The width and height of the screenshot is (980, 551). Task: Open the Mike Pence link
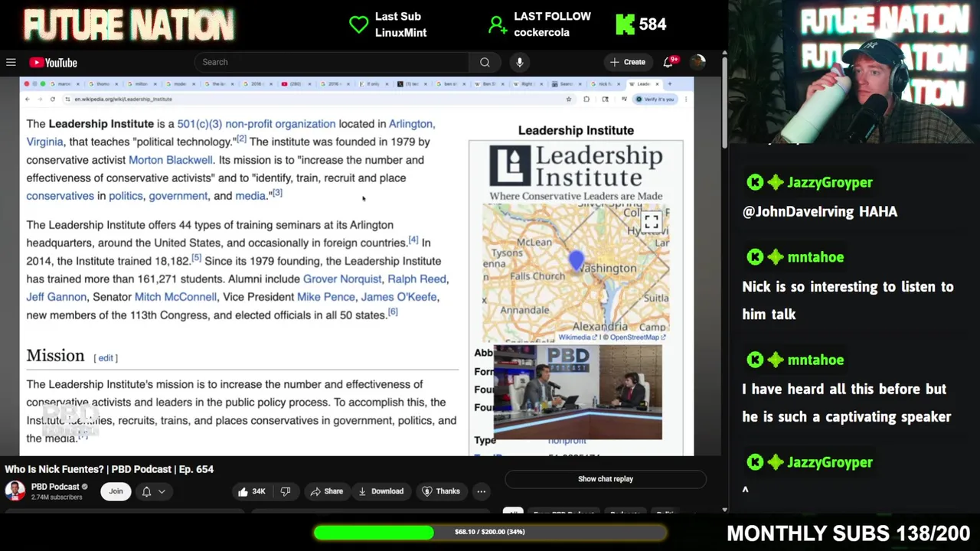point(326,297)
